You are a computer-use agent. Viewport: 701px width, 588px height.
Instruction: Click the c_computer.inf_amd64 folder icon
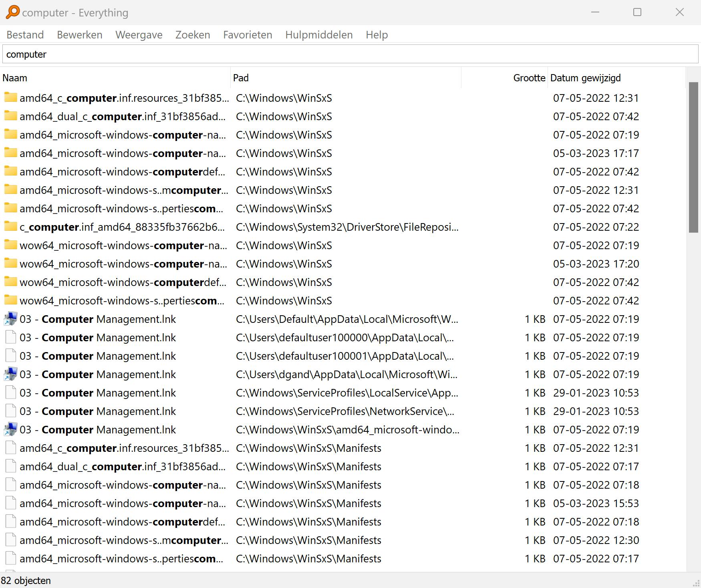point(10,227)
